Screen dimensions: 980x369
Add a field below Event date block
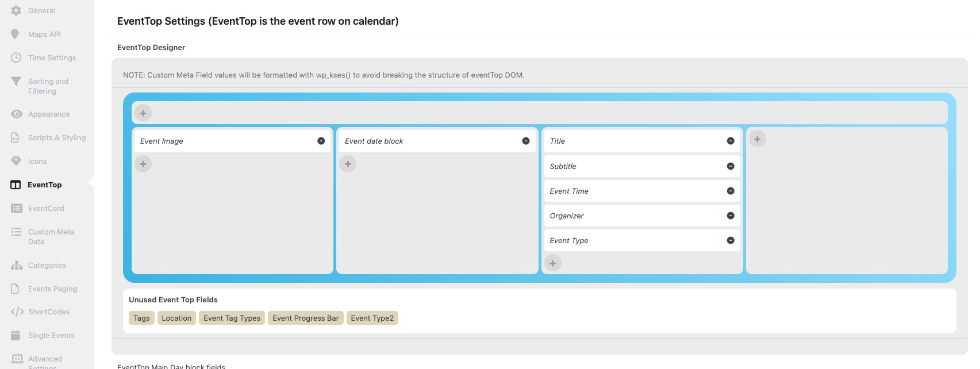348,164
